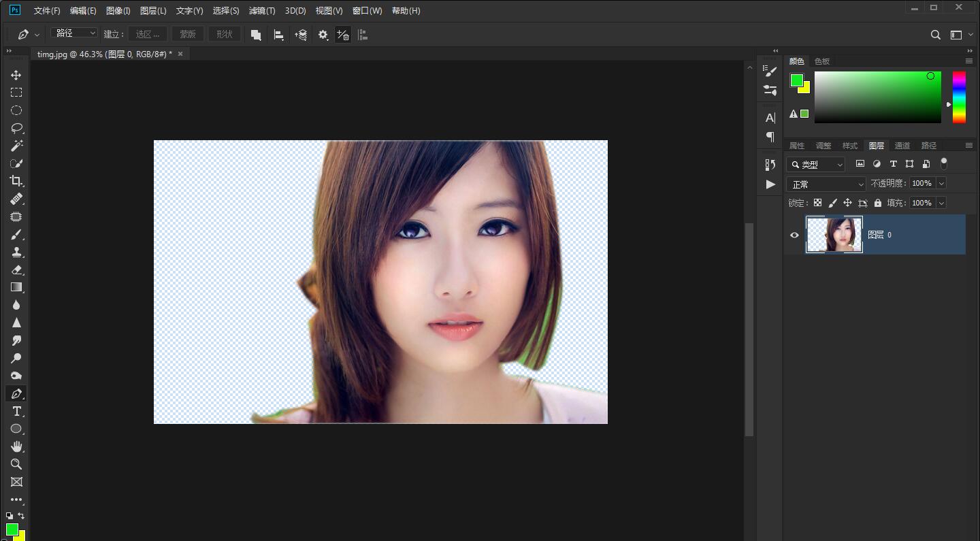
Task: Select the Magic Wand tool
Action: tap(16, 146)
